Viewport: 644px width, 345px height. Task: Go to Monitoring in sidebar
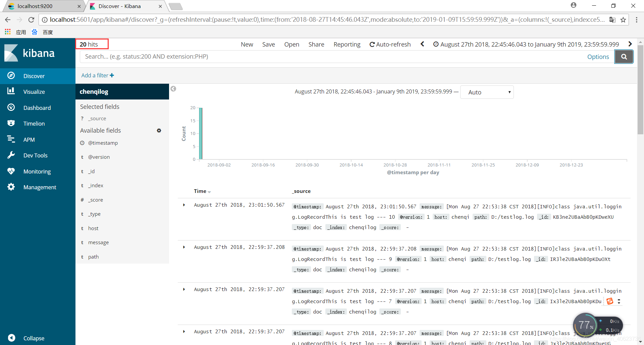pos(37,171)
